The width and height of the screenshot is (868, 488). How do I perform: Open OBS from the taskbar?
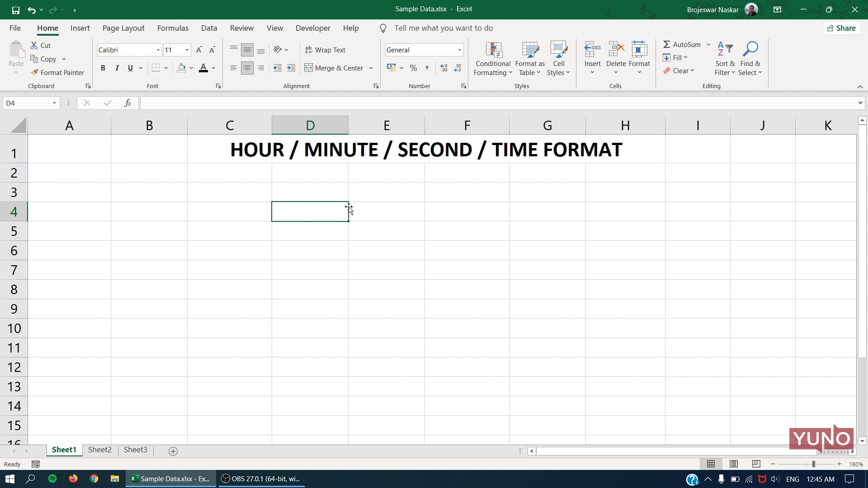coord(261,479)
